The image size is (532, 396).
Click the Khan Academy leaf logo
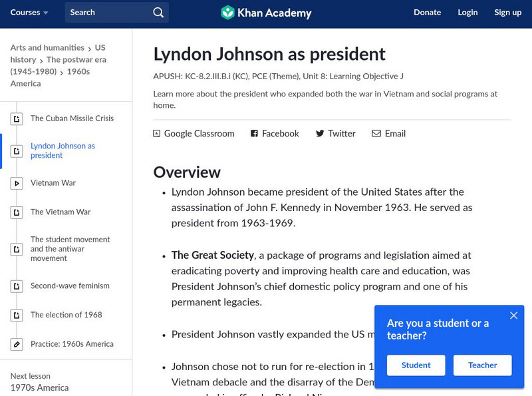(x=227, y=13)
